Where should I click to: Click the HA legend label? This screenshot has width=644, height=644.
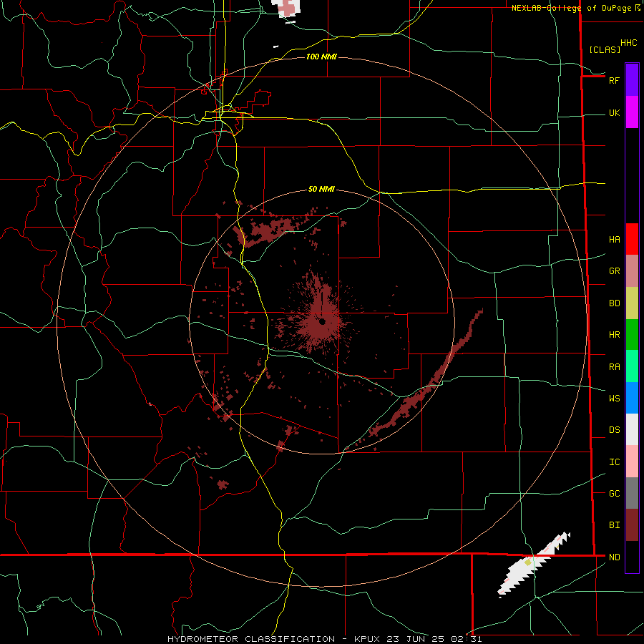coord(614,240)
